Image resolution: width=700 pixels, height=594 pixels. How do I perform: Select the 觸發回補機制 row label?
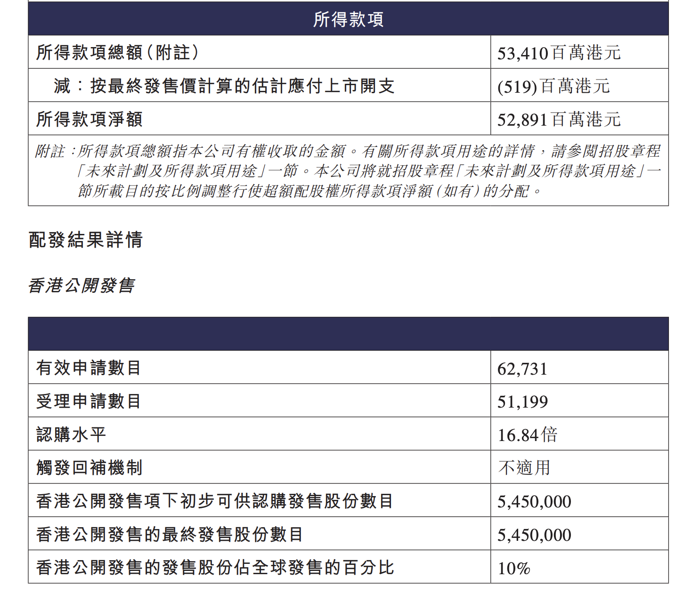[x=90, y=467]
